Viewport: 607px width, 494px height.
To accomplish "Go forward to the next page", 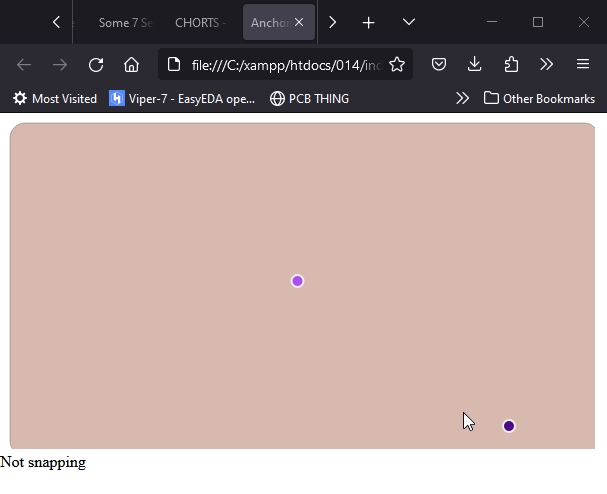I will click(60, 64).
